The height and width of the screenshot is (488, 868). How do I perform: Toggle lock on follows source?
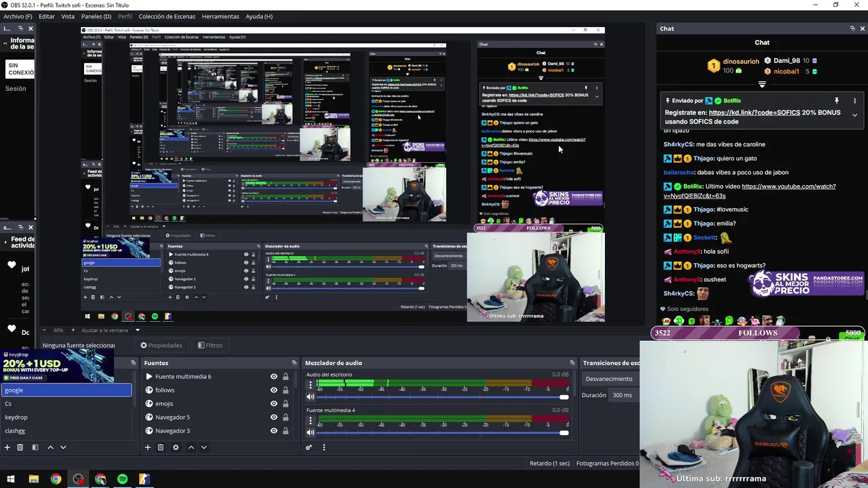tap(285, 390)
